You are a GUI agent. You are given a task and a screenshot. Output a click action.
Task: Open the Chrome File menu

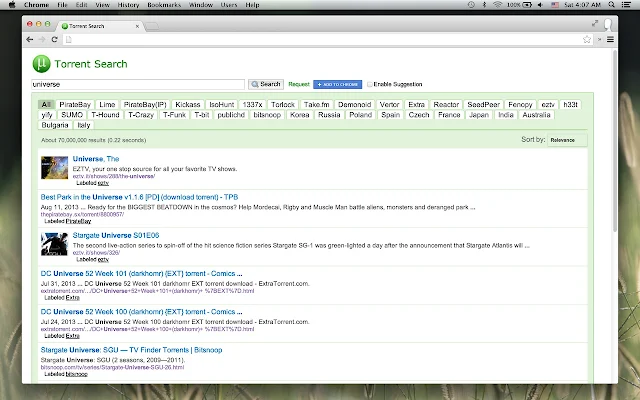(62, 5)
